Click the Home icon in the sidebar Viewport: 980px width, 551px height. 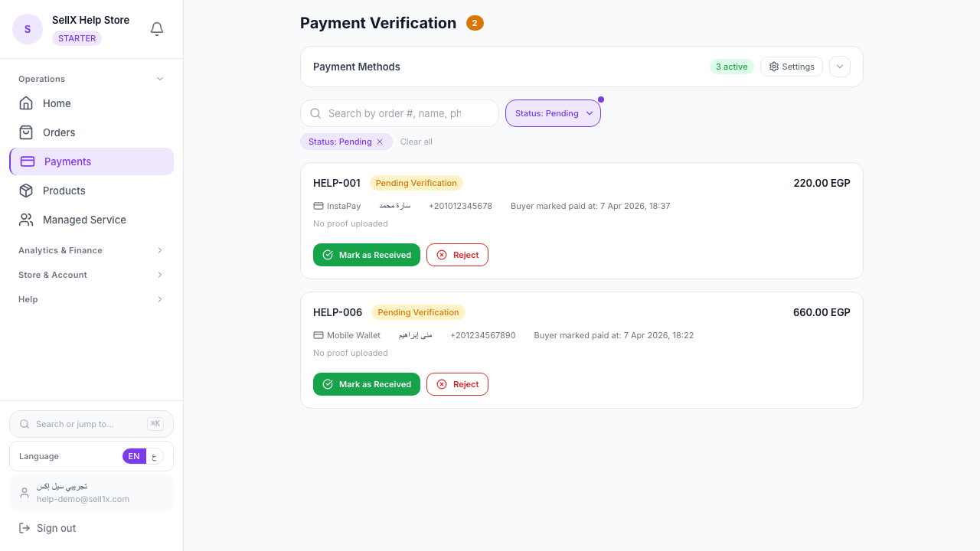pyautogui.click(x=27, y=103)
